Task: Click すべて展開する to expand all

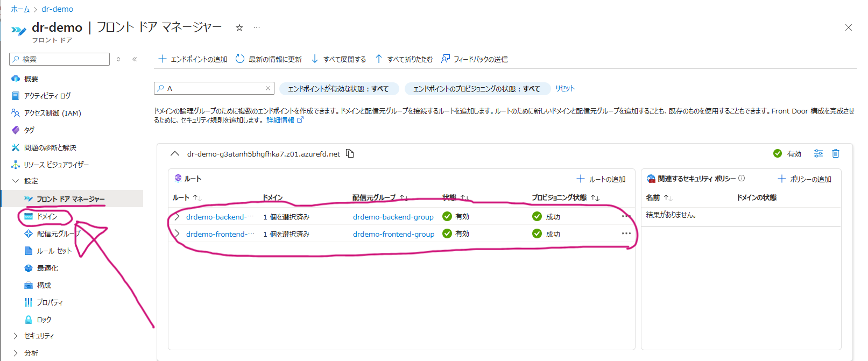Action: click(x=338, y=59)
